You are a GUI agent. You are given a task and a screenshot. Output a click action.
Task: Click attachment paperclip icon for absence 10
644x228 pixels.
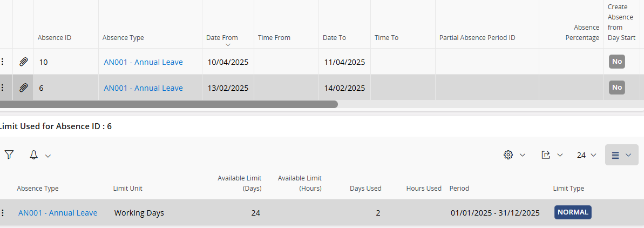click(x=23, y=62)
